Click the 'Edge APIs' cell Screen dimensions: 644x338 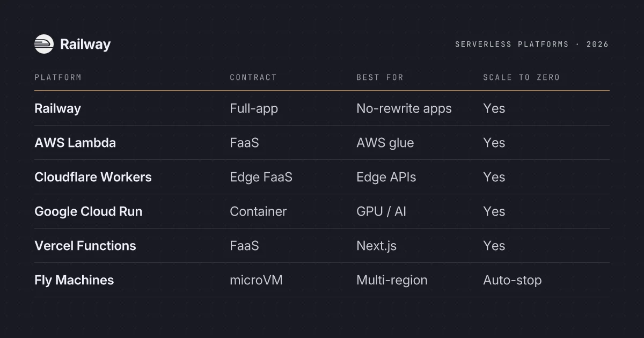tap(386, 177)
